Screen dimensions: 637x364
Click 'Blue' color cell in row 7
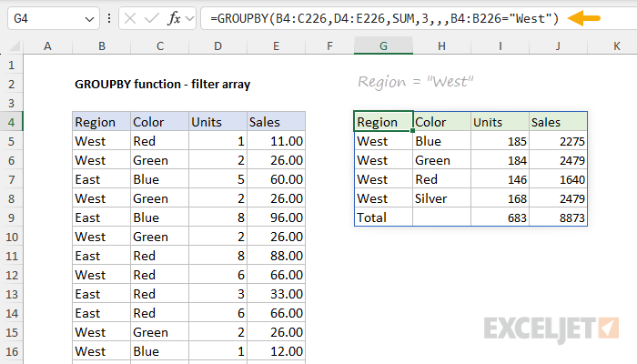click(x=159, y=179)
